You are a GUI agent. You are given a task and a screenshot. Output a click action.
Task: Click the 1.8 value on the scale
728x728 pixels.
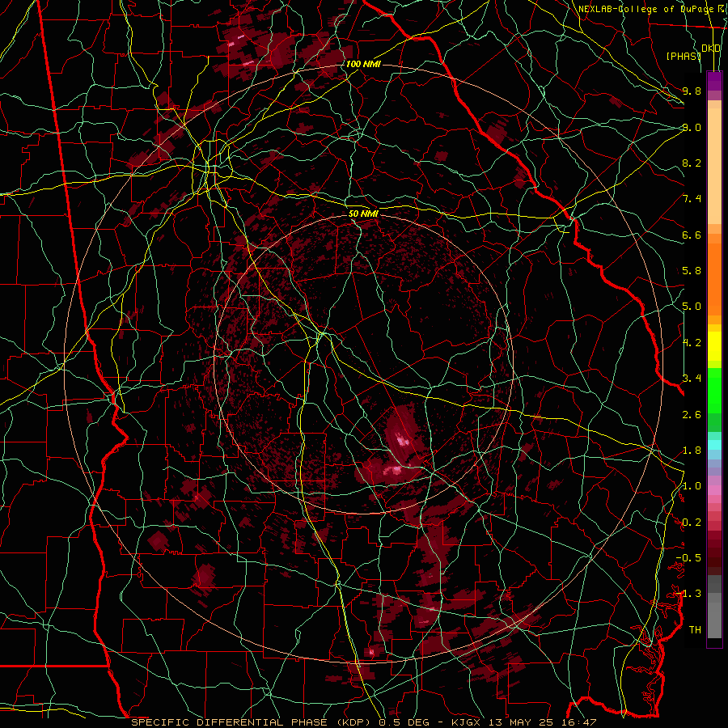pos(692,451)
